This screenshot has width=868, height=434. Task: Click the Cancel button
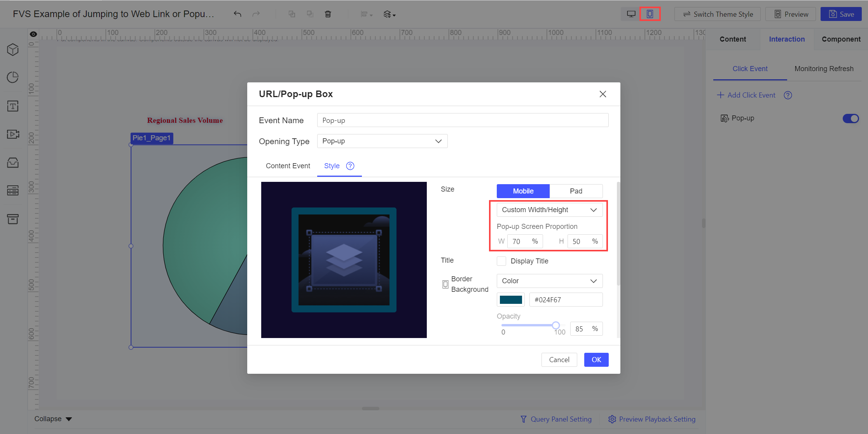[x=559, y=360]
